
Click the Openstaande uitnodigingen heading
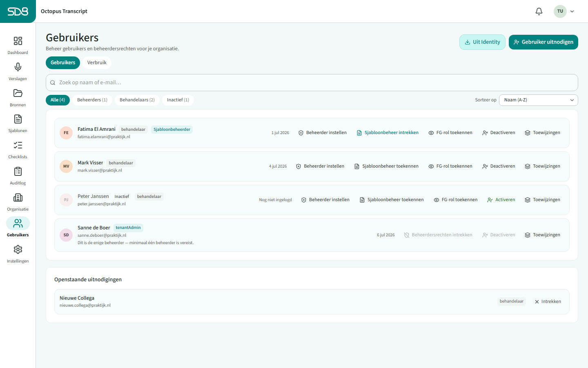(88, 280)
